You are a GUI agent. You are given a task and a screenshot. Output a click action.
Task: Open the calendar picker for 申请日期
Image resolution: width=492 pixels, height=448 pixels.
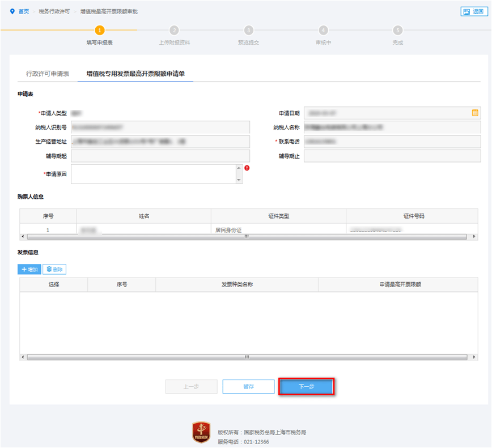tap(475, 113)
